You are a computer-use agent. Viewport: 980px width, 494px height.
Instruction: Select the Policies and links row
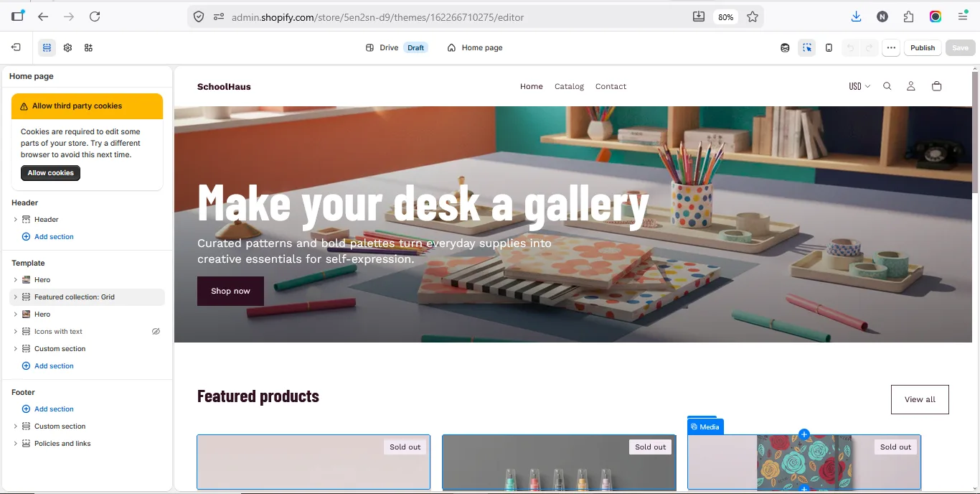coord(88,443)
